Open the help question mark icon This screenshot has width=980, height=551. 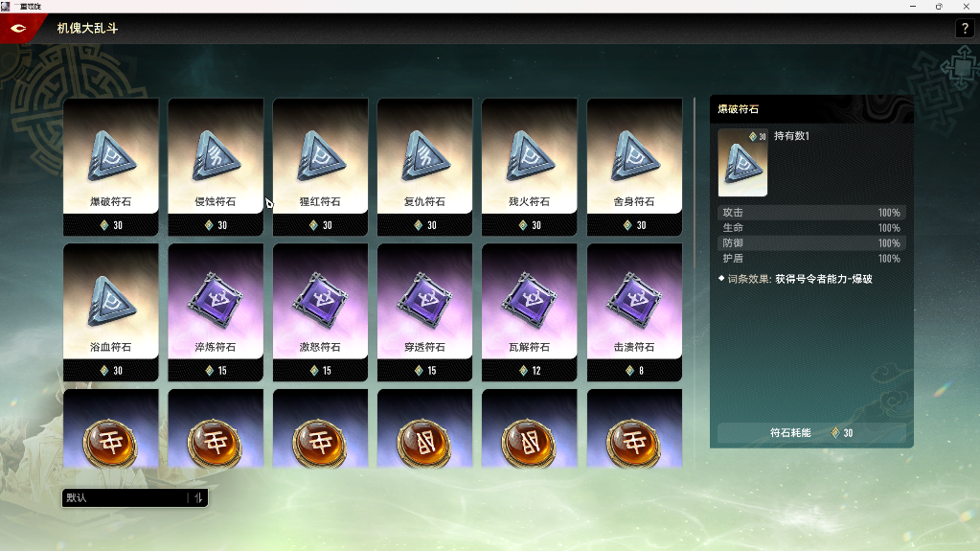point(965,28)
